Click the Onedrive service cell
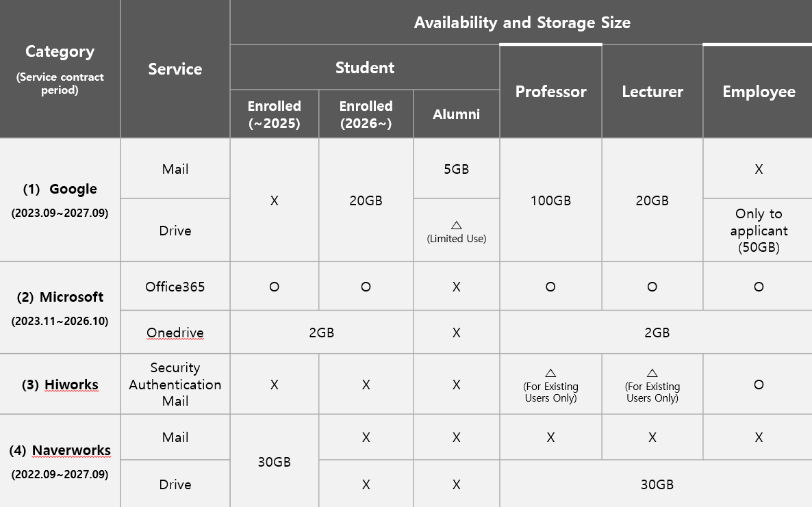This screenshot has width=812, height=507. coord(175,333)
